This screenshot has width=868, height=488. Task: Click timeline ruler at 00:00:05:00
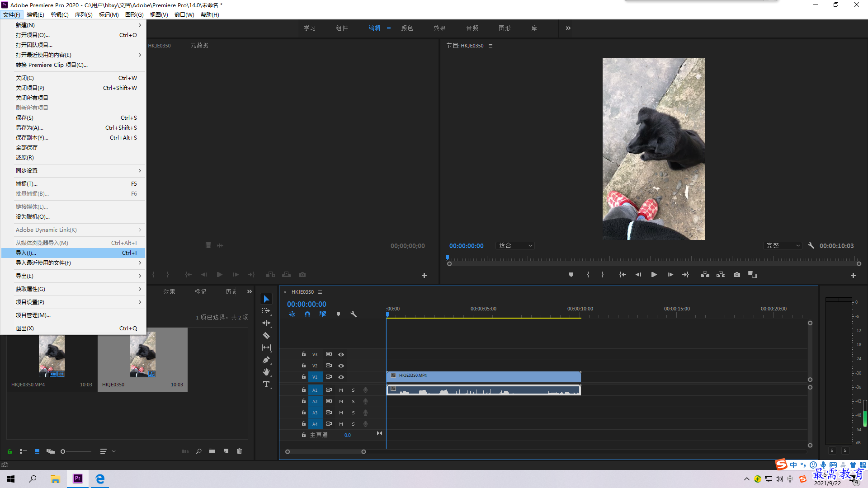click(483, 309)
